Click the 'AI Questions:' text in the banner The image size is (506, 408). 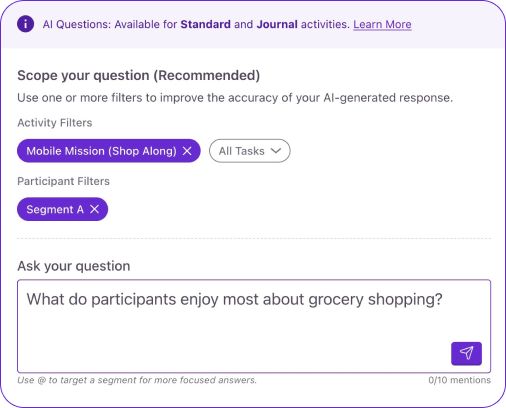click(x=77, y=24)
